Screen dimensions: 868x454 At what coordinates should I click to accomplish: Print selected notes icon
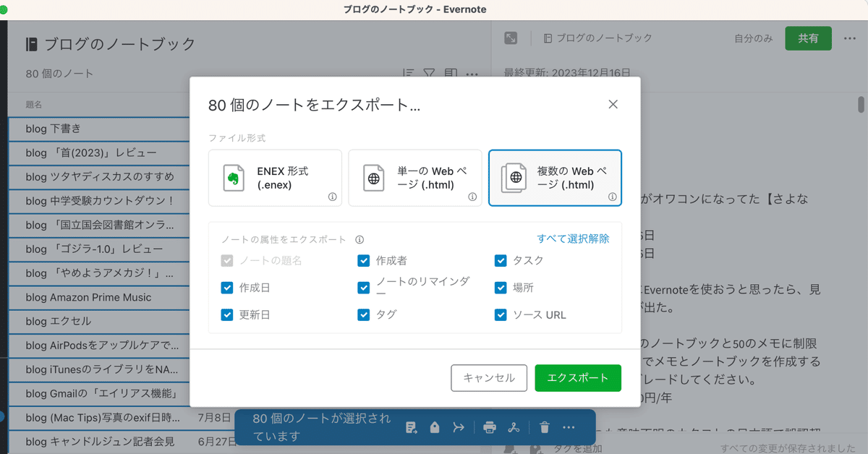click(x=490, y=427)
